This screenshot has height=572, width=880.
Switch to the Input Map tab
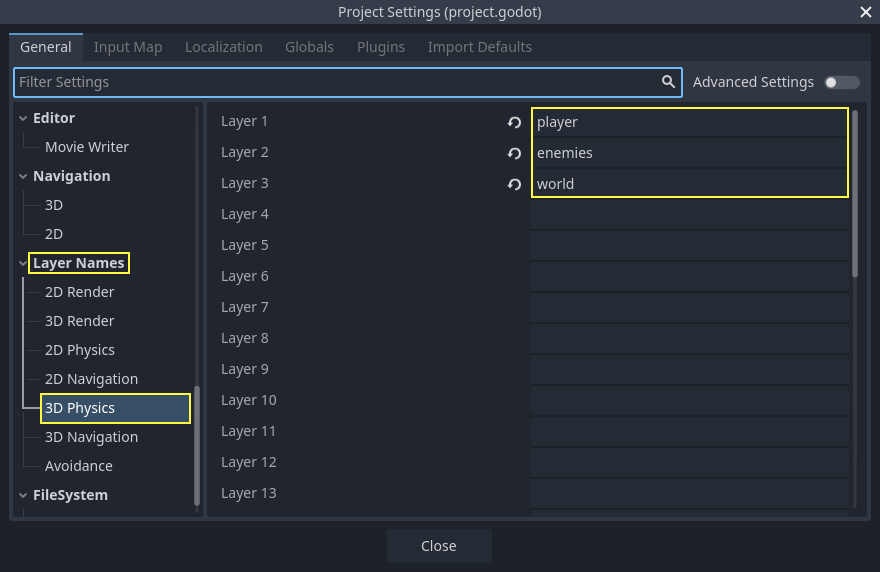[x=128, y=47]
